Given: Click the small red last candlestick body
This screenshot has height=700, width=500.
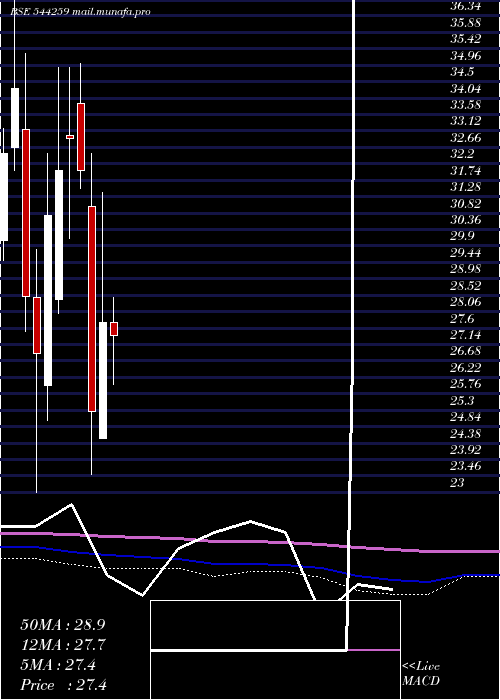Looking at the screenshot, I should [x=114, y=329].
